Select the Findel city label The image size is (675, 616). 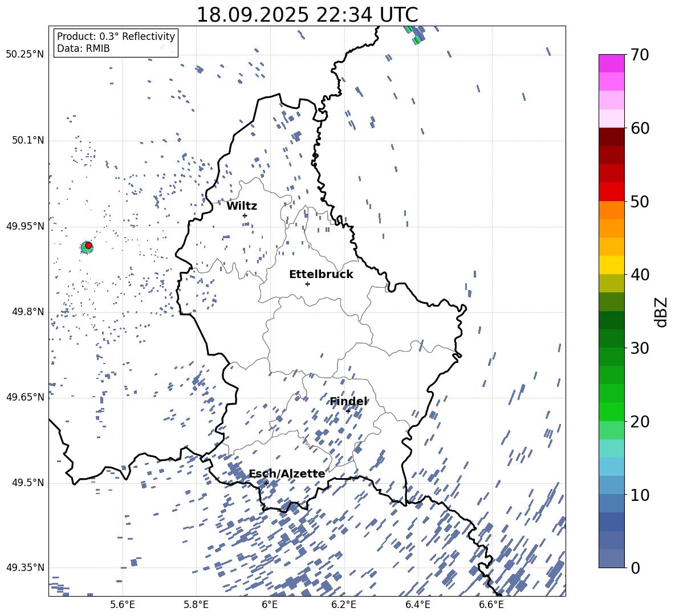click(x=348, y=402)
